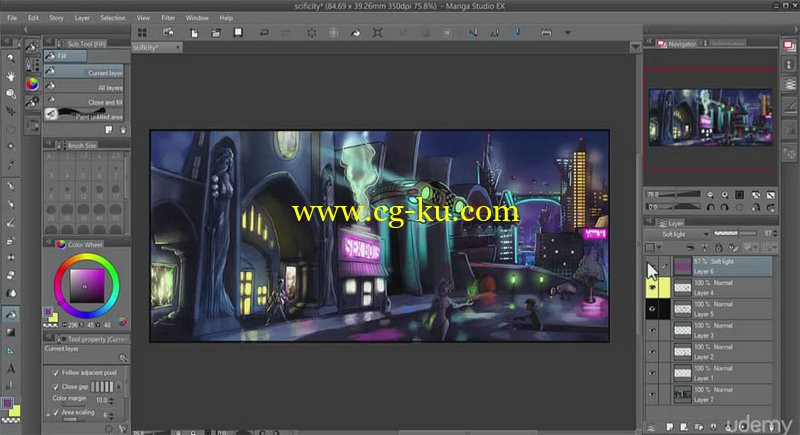Viewport: 800px width, 435px height.
Task: Uncheck Area scaling checkbox
Action: click(x=56, y=412)
